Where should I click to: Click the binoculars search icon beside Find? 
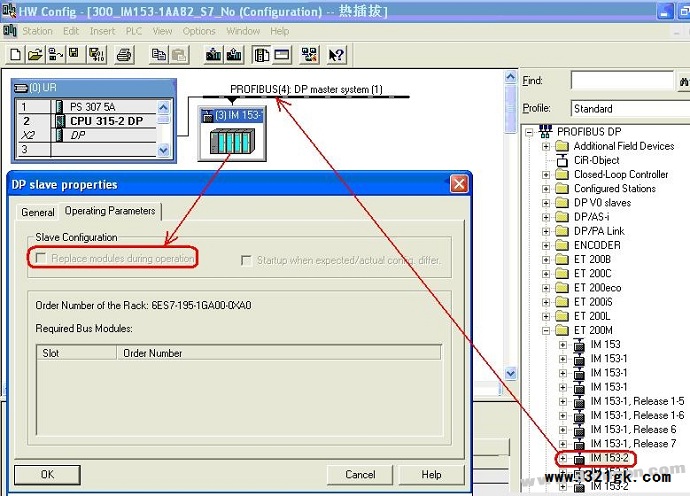684,82
